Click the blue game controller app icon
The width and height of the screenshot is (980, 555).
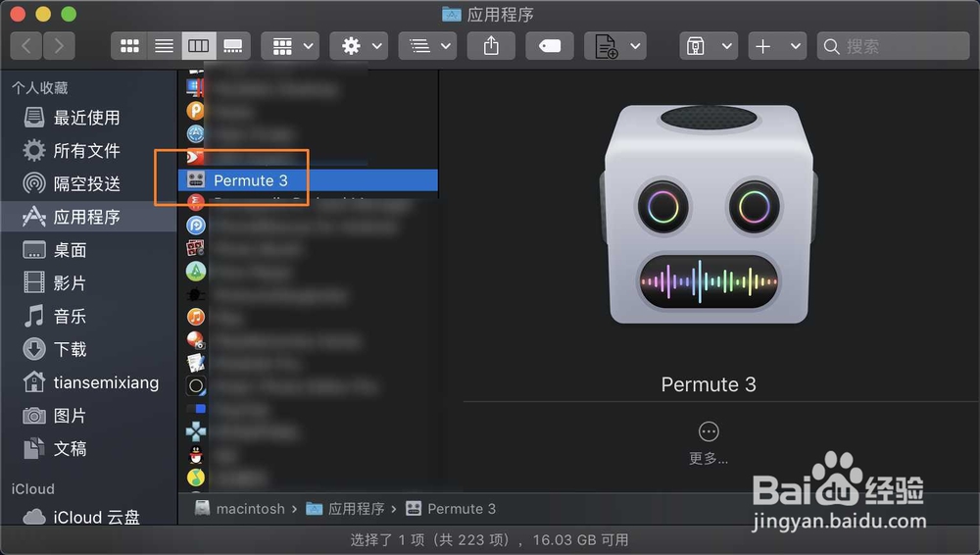pos(196,431)
